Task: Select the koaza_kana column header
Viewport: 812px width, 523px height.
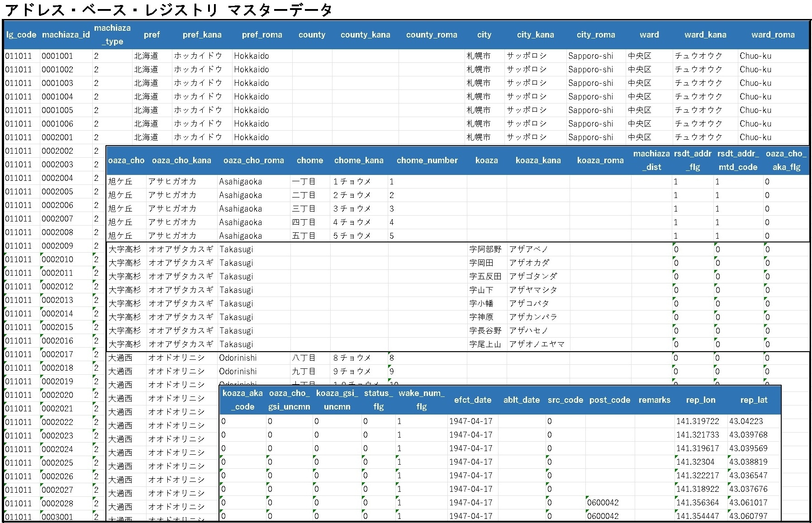Action: pyautogui.click(x=538, y=160)
